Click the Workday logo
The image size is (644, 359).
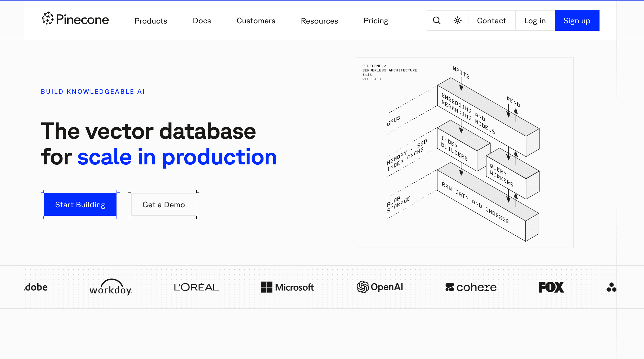111,287
